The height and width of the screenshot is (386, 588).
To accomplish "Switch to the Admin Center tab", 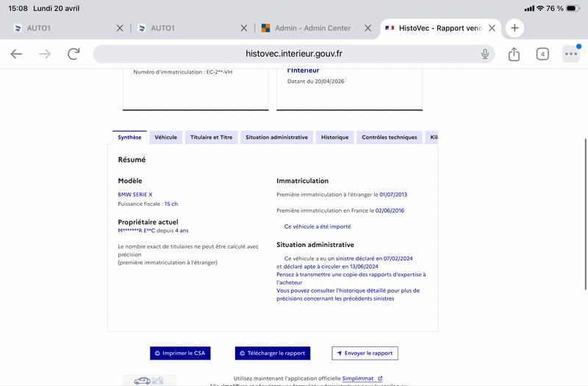I will coord(313,28).
